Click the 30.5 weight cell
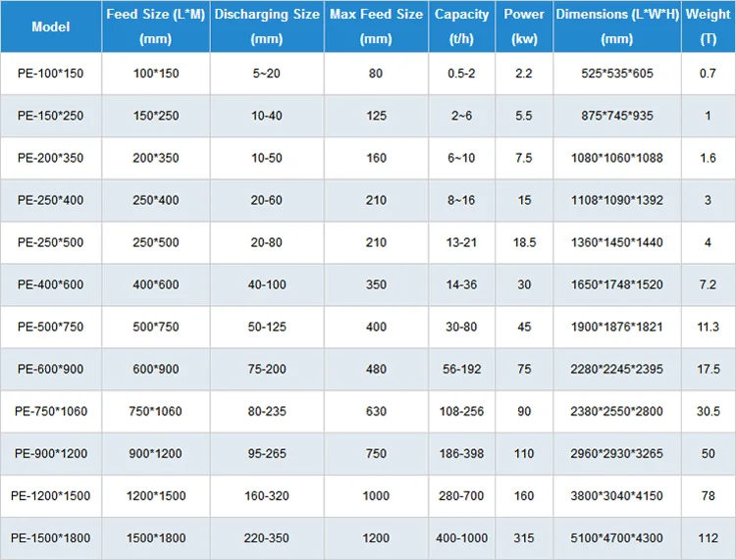The width and height of the screenshot is (736, 560). [x=709, y=411]
